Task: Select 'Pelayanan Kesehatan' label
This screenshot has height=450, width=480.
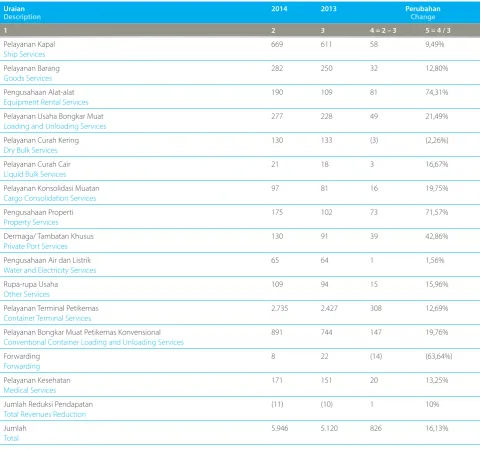Action: coord(37,380)
